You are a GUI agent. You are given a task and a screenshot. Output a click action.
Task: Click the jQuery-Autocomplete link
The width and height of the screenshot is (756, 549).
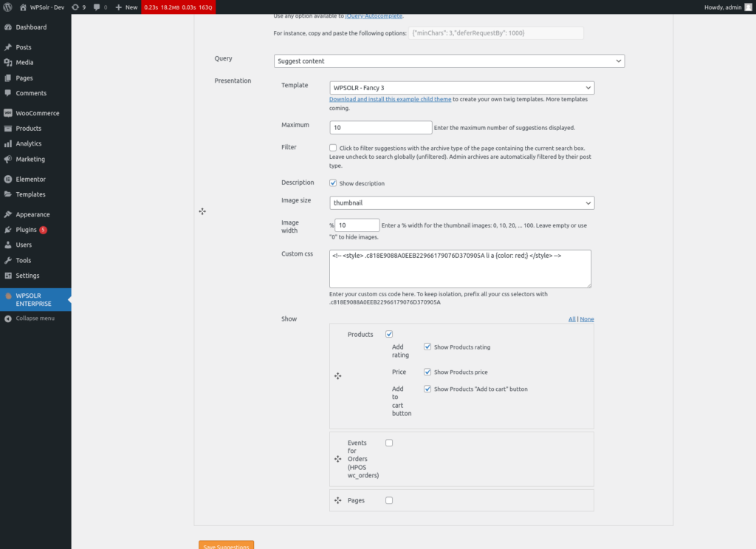pyautogui.click(x=374, y=16)
